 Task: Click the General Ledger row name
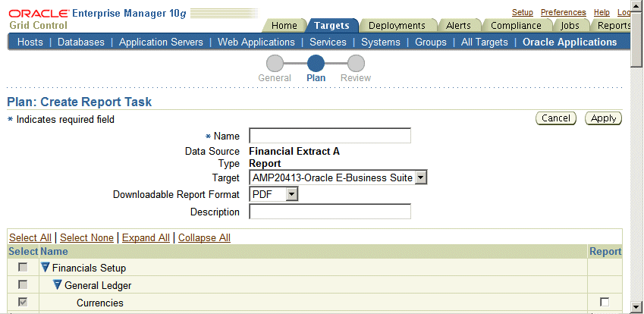coord(98,285)
